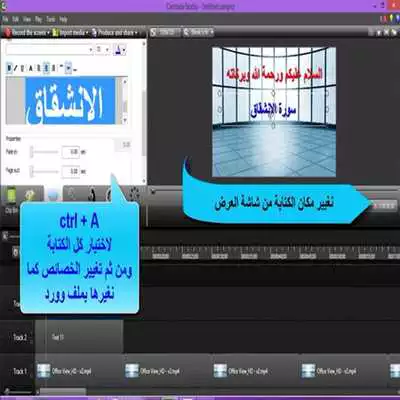Open the Audio tab icon

(91, 194)
